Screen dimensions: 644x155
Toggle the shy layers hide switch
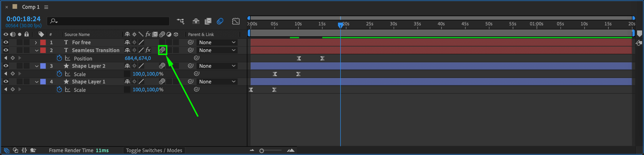click(x=196, y=21)
